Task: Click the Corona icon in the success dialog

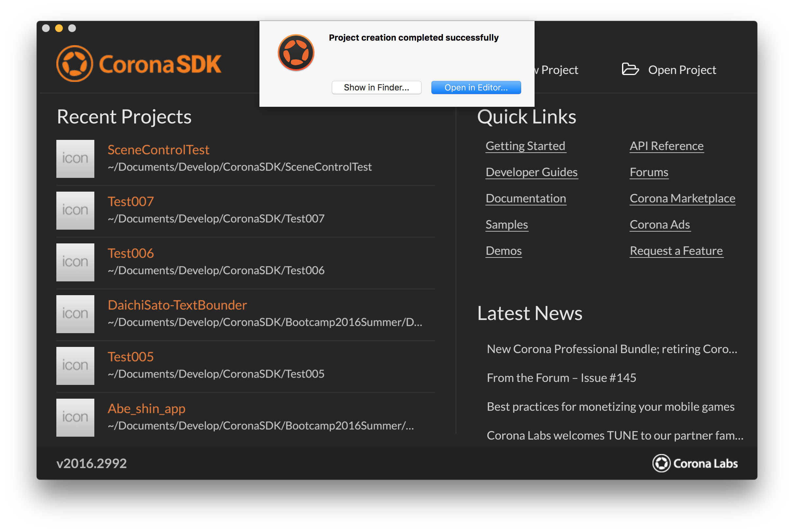Action: (x=296, y=52)
